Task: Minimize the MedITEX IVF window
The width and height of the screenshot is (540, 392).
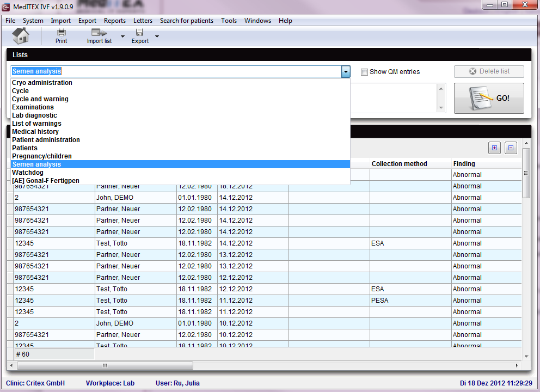Action: click(x=490, y=5)
